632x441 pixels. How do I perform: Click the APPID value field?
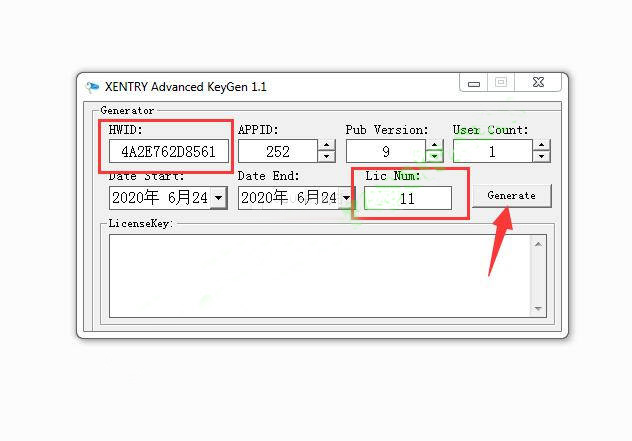tap(278, 151)
